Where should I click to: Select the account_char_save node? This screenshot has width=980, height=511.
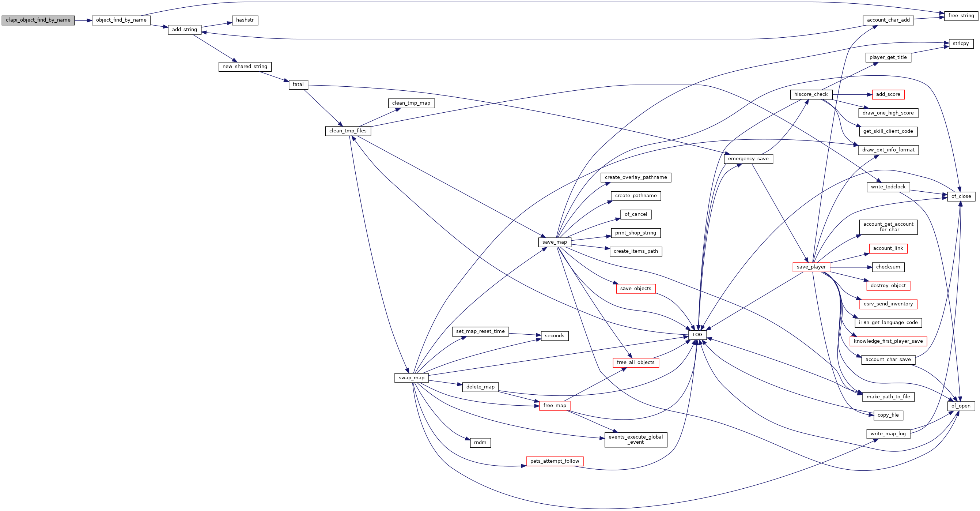(x=888, y=360)
